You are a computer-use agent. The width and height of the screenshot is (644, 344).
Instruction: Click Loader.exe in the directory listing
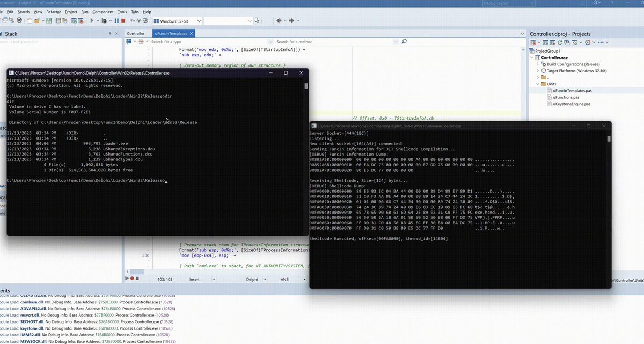pyautogui.click(x=115, y=143)
